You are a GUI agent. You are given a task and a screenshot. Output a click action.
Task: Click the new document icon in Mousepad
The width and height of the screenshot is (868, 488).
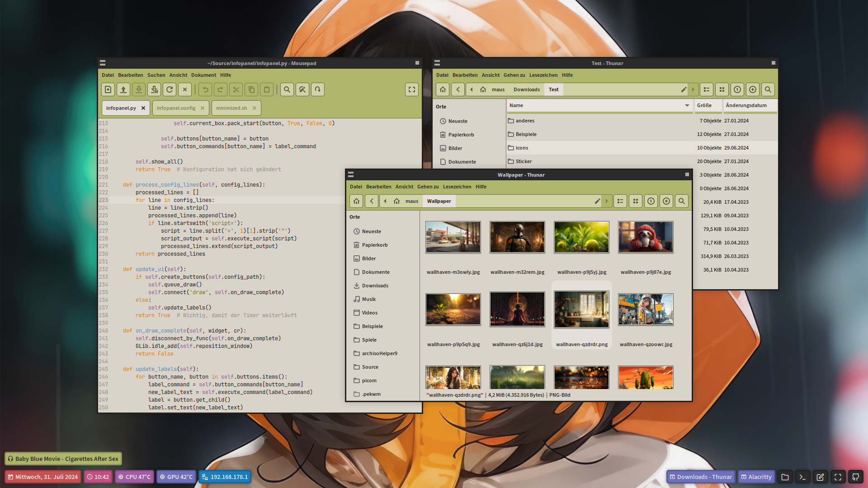(x=108, y=89)
